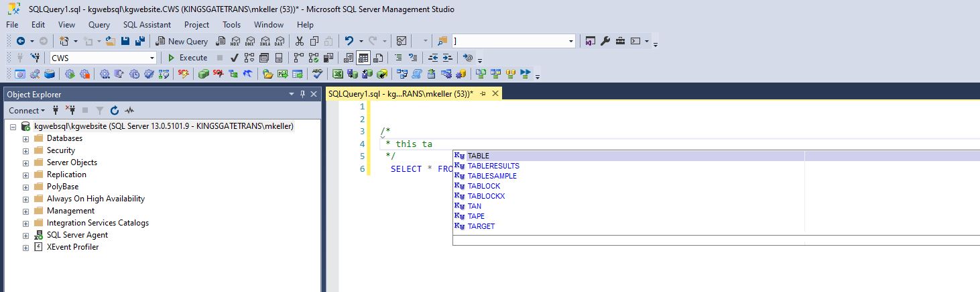Open the File menu
This screenshot has width=980, height=292.
12,24
